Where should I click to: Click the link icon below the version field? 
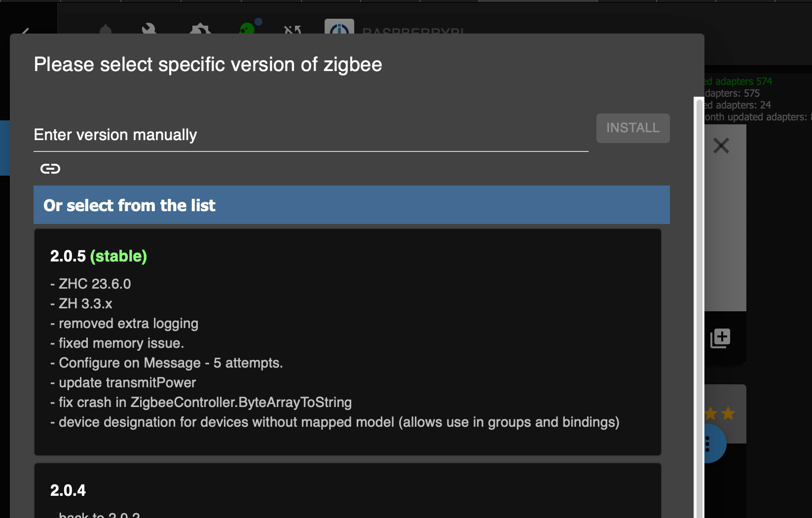pyautogui.click(x=50, y=169)
